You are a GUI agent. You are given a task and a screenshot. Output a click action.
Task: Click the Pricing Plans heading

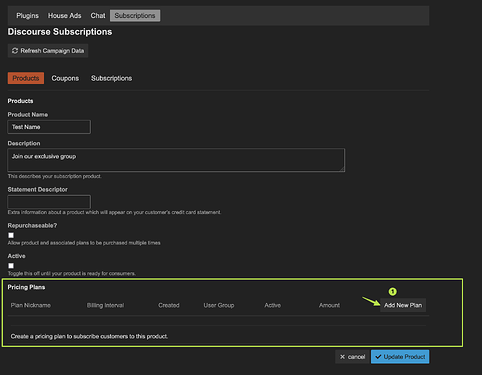coord(26,287)
